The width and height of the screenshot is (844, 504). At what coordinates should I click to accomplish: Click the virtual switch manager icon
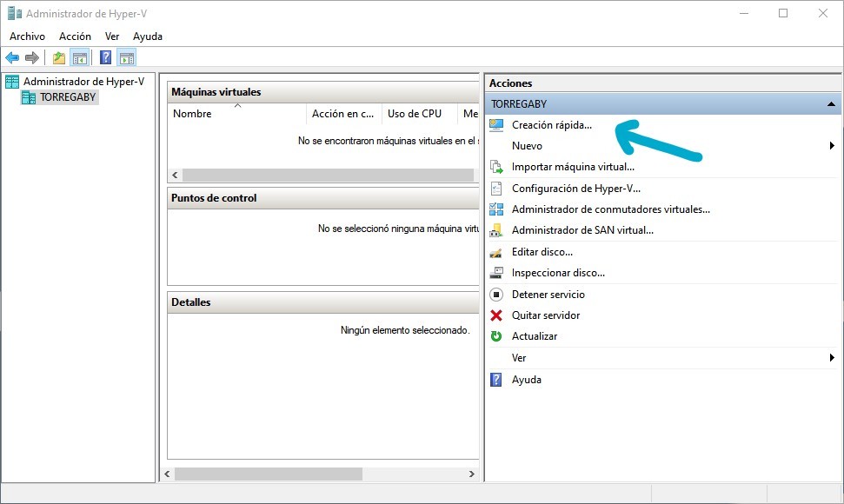496,209
